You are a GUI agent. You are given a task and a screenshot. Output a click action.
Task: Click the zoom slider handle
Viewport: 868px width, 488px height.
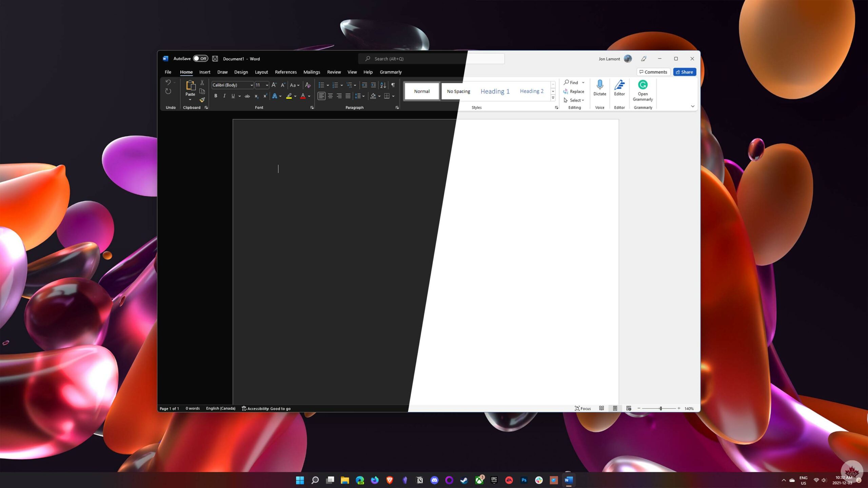click(660, 408)
